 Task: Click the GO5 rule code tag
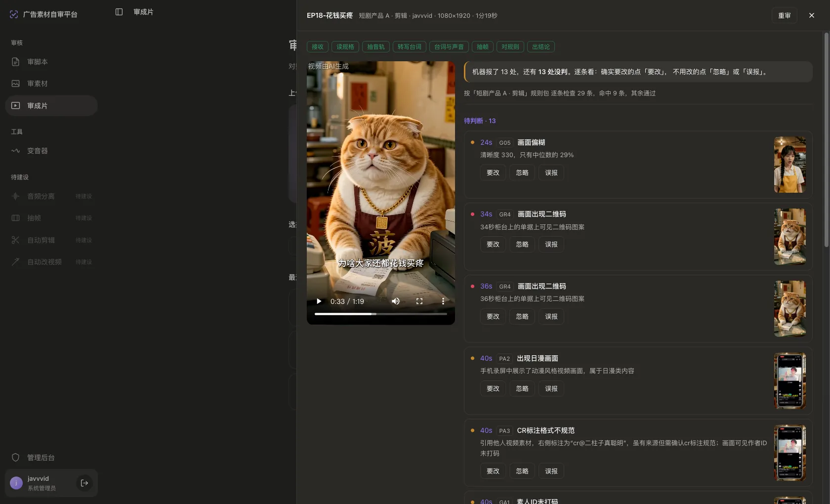point(505,143)
